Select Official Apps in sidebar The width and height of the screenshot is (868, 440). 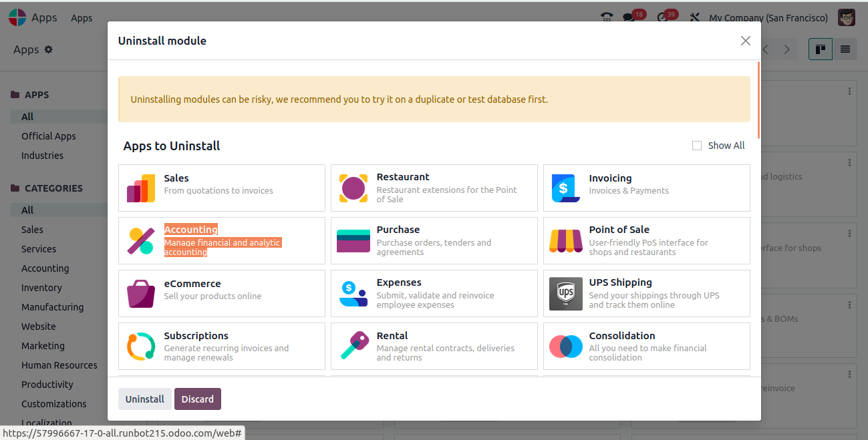pos(49,136)
